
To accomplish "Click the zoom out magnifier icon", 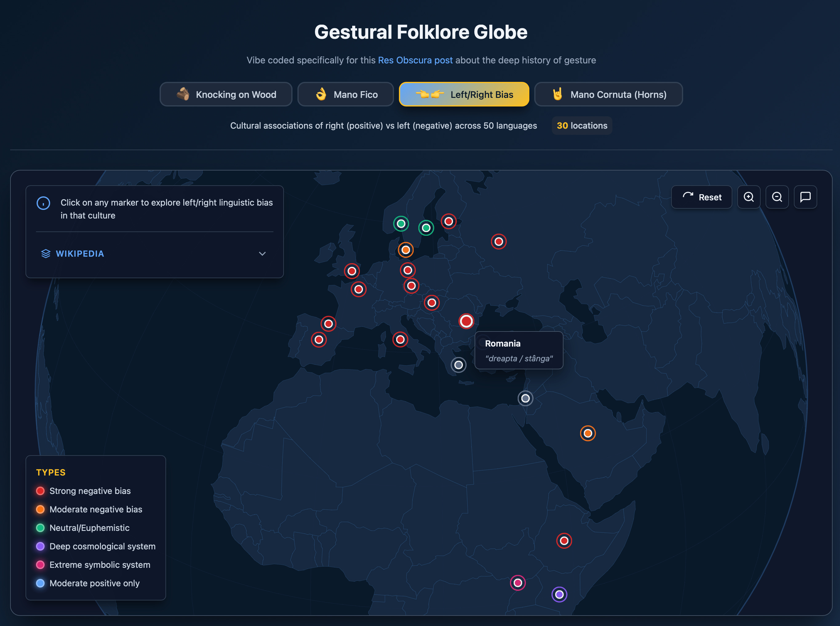I will click(x=777, y=197).
